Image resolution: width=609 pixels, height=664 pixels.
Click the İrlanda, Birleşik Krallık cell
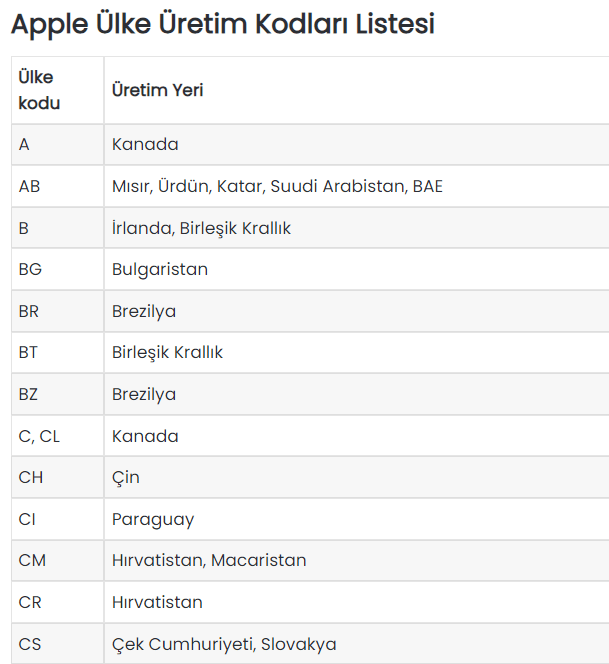tap(357, 228)
